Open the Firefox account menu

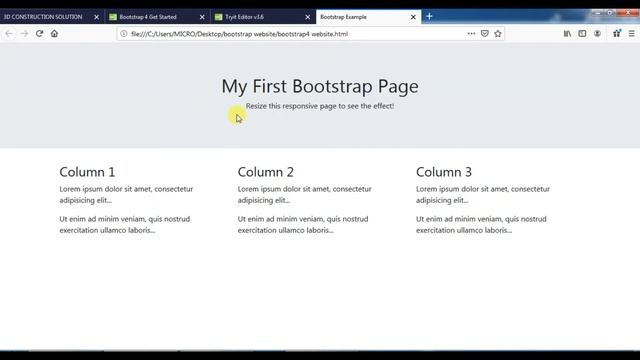tap(597, 34)
